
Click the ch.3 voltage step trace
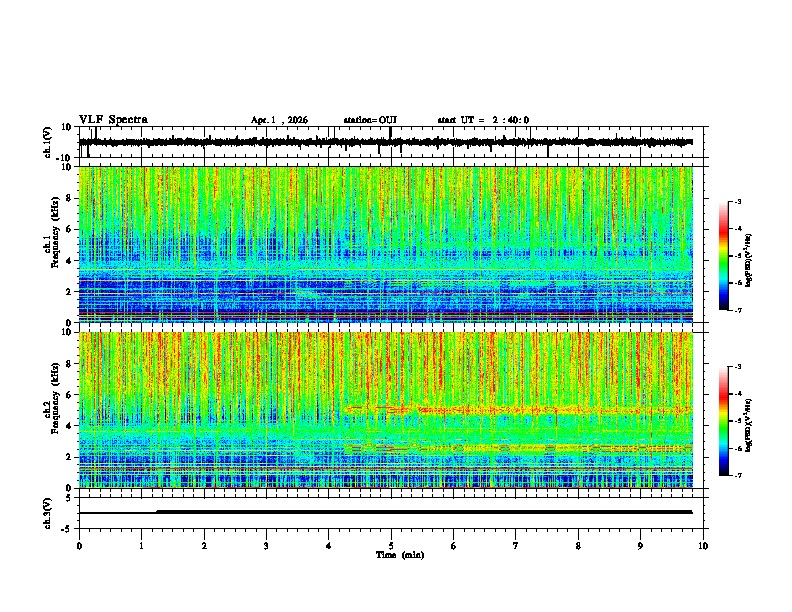pyautogui.click(x=386, y=512)
